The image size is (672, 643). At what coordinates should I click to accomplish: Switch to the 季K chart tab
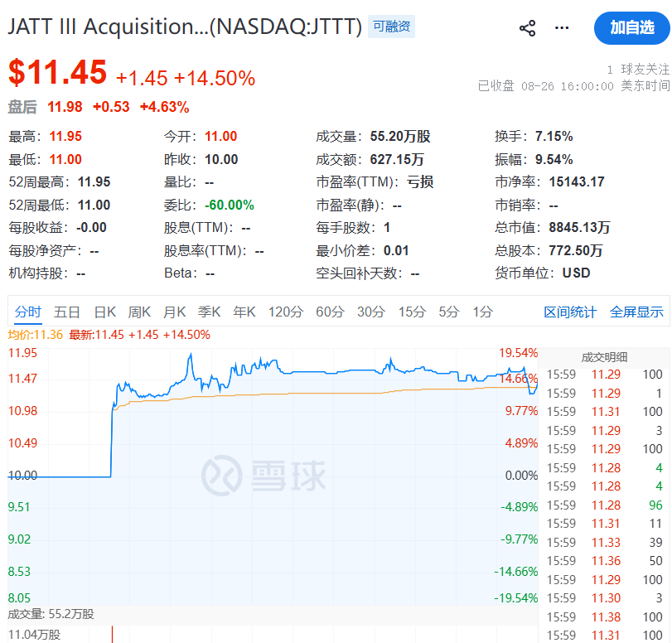(209, 312)
